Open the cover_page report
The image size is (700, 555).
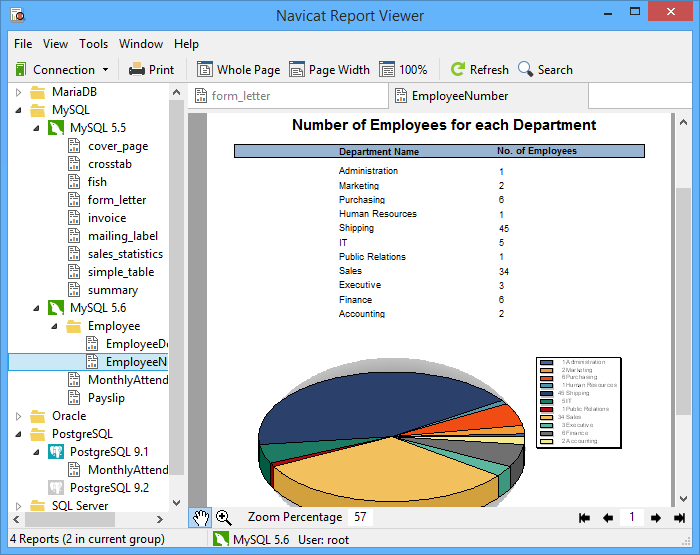118,146
